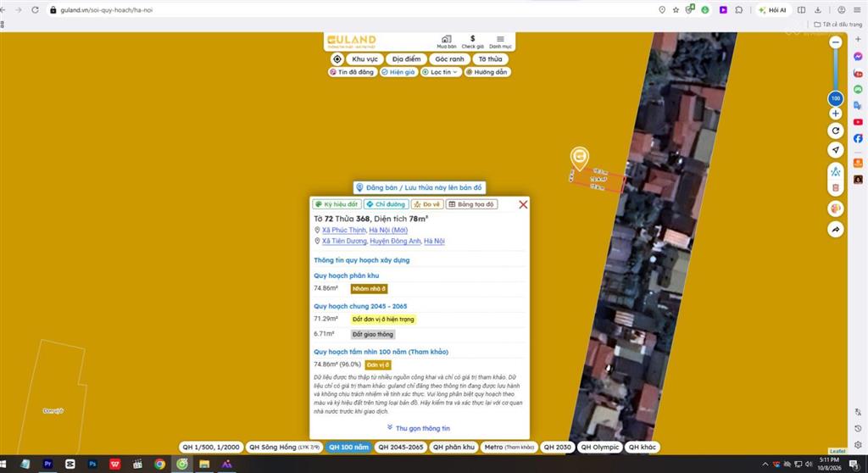868x473 pixels.
Task: Toggle Hiện giá price display
Action: point(398,72)
